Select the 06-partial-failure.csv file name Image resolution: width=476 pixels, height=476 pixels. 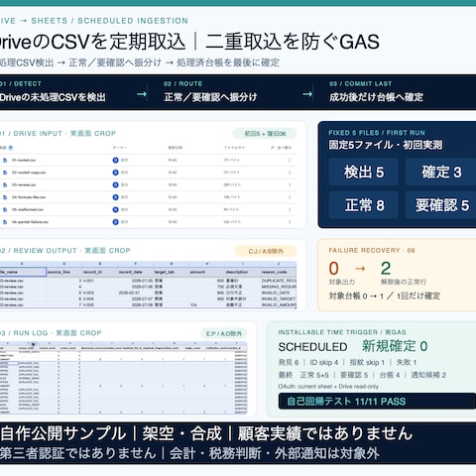30,222
